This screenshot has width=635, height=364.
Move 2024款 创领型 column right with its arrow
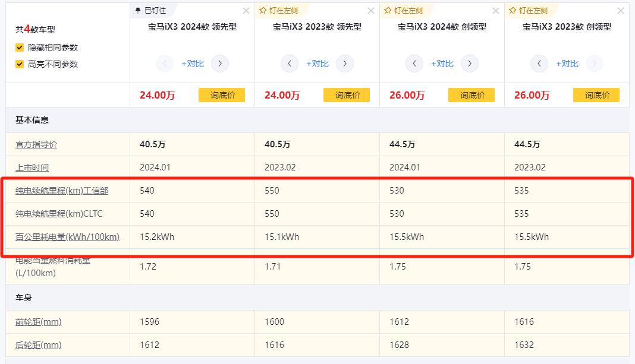(469, 64)
